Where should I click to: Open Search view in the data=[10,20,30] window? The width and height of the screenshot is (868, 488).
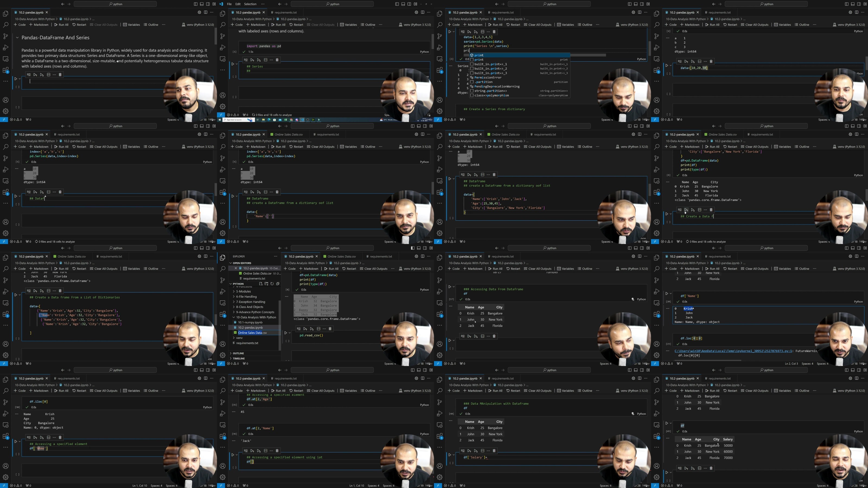point(656,25)
